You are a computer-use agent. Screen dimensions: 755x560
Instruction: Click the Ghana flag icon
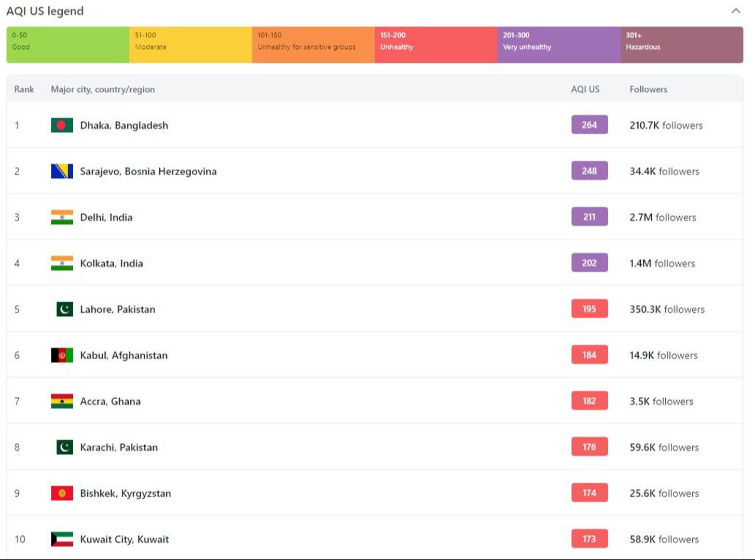(62, 401)
